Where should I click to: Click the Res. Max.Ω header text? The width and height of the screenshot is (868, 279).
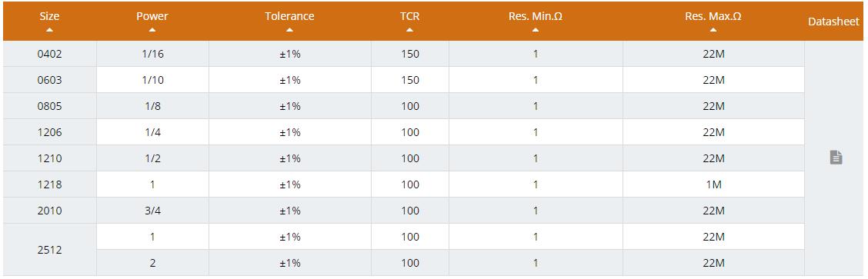pos(713,17)
